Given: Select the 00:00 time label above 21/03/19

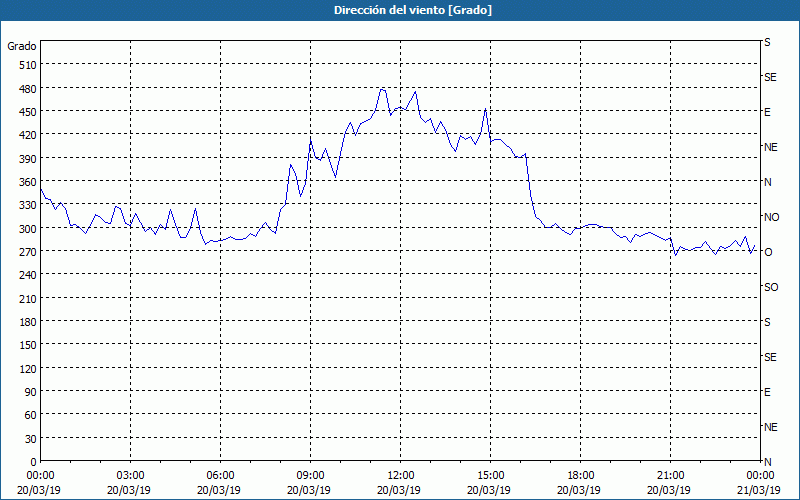Looking at the screenshot, I should coord(760,476).
